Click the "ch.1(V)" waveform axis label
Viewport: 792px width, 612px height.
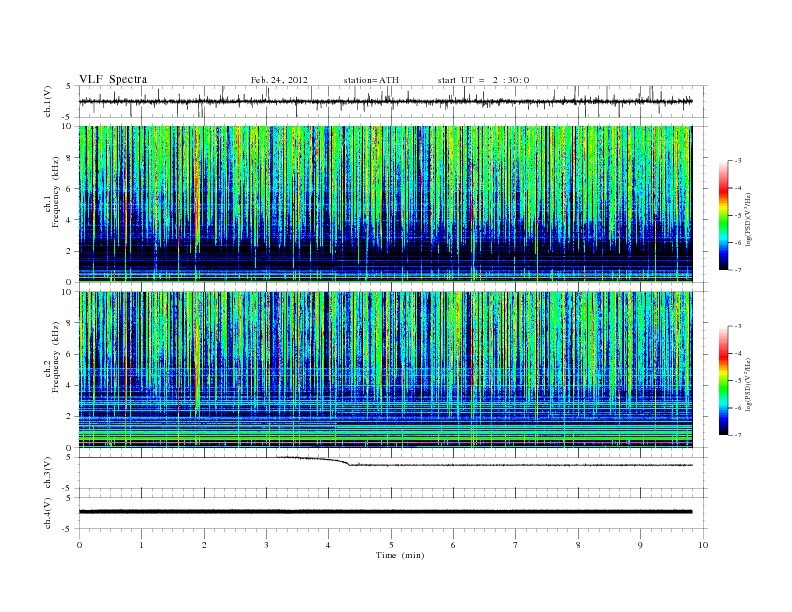48,102
